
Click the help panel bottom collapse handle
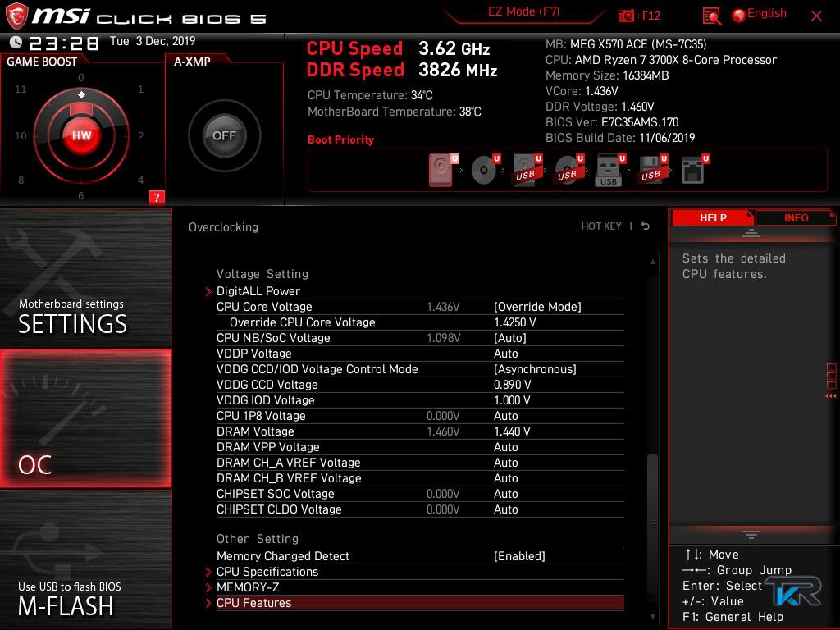(x=751, y=534)
